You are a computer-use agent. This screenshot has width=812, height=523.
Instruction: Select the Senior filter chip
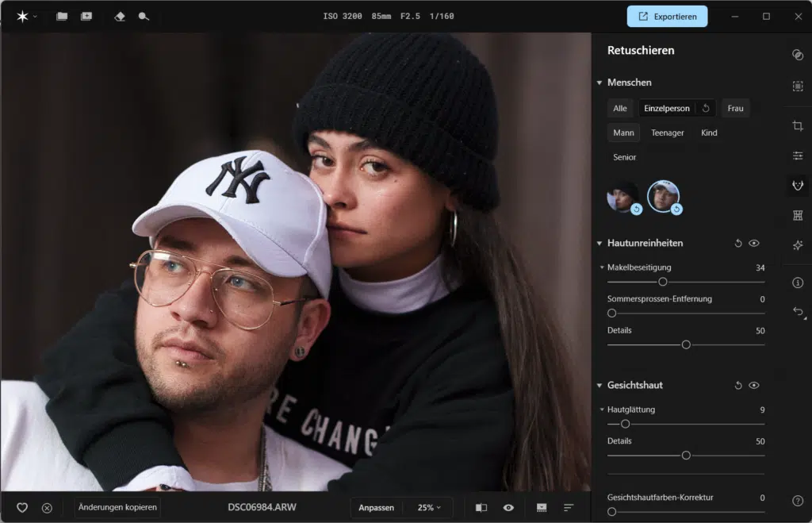point(625,157)
